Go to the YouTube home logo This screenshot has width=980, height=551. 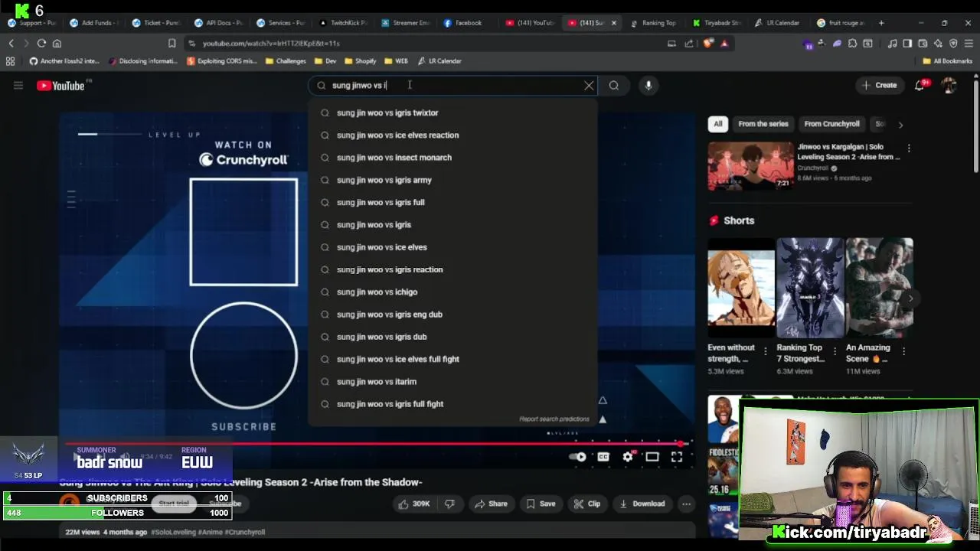pyautogui.click(x=60, y=86)
